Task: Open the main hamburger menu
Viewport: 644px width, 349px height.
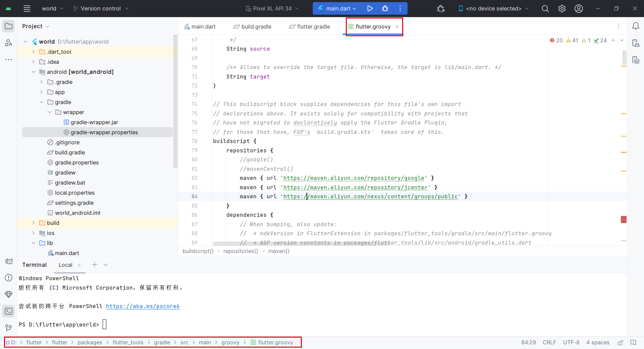Action: [x=27, y=8]
